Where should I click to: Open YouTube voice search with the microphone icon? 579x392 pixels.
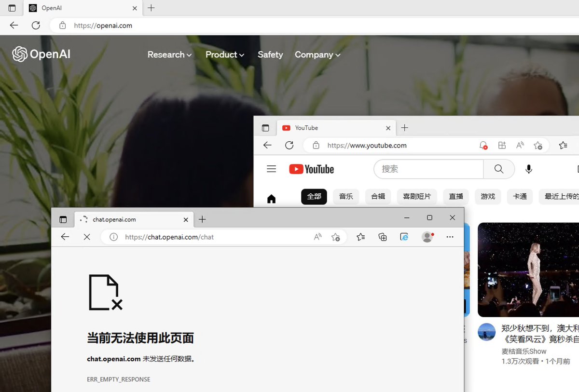[x=528, y=169]
